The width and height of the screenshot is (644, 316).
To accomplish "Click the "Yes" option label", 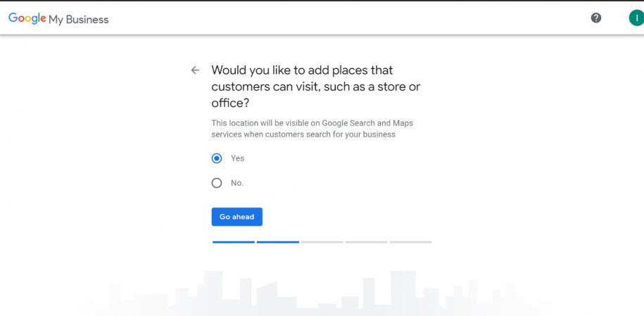I will click(x=238, y=158).
